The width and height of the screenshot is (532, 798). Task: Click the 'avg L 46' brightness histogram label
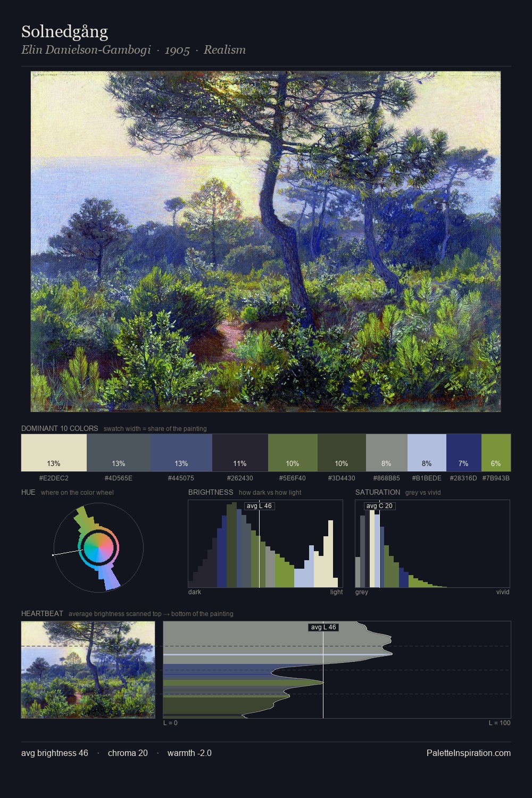tap(259, 506)
